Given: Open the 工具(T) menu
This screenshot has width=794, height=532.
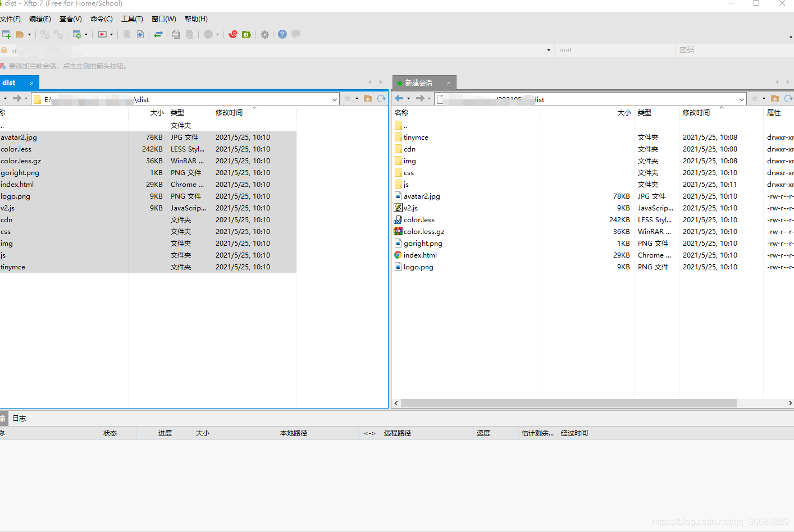Looking at the screenshot, I should pyautogui.click(x=133, y=19).
